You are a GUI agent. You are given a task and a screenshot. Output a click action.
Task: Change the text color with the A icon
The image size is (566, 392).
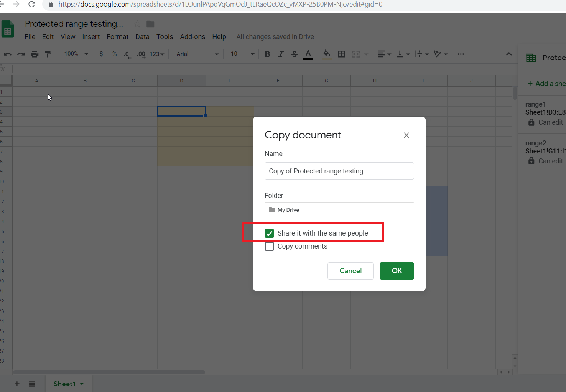pos(308,54)
